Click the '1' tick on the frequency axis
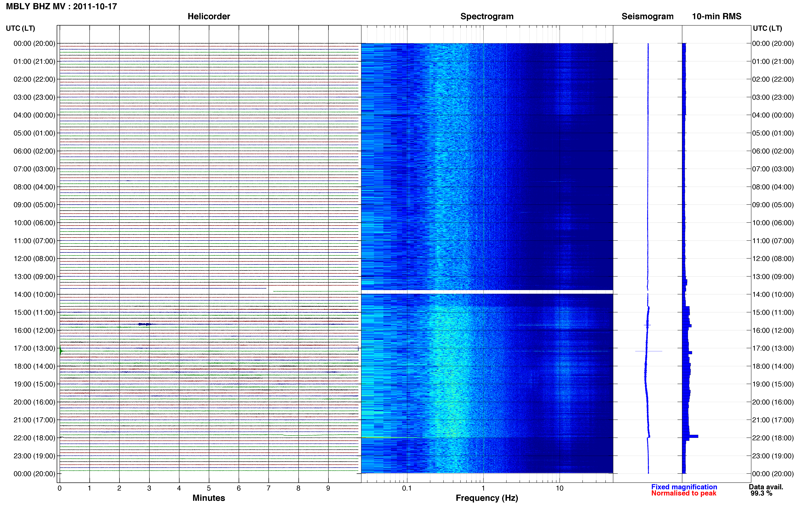Viewport: 812px width, 508px height. coord(483,488)
